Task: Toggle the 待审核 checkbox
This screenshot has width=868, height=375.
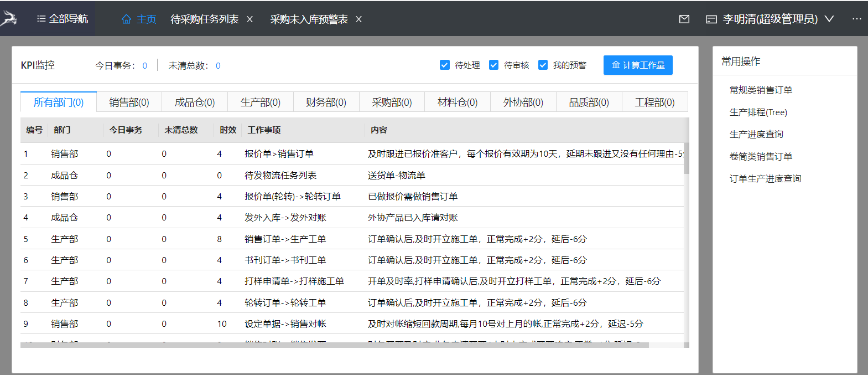Action: (493, 65)
